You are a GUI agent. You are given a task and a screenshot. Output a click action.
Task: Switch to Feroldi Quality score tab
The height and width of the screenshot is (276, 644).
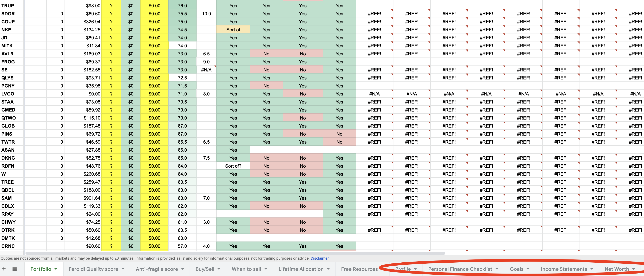(93, 269)
